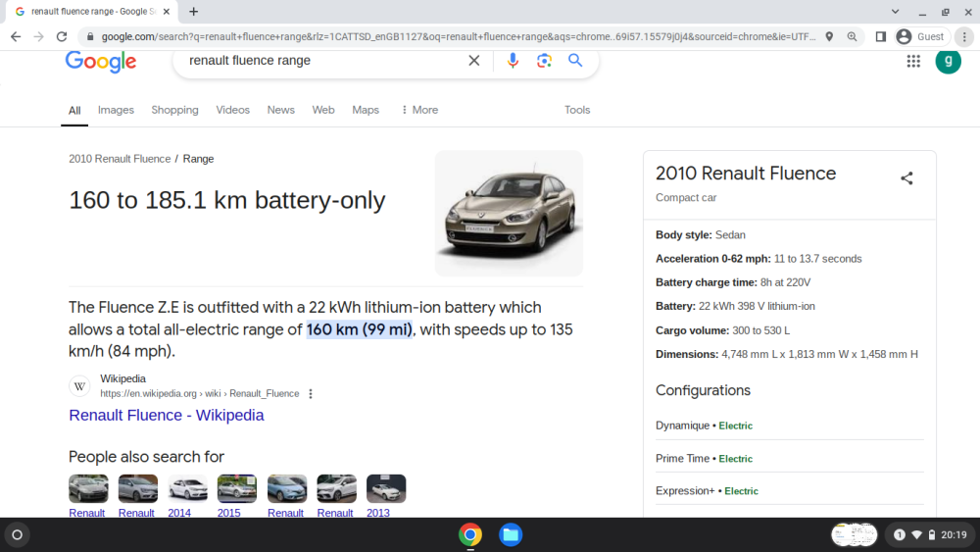Open the Google account avatar

[x=948, y=61]
